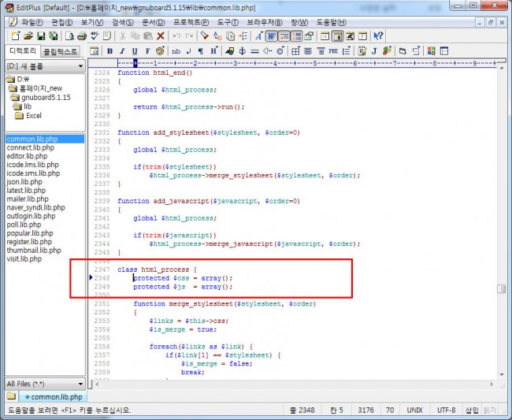
Task: Open font A dropdown in toolbar
Action: click(x=259, y=36)
